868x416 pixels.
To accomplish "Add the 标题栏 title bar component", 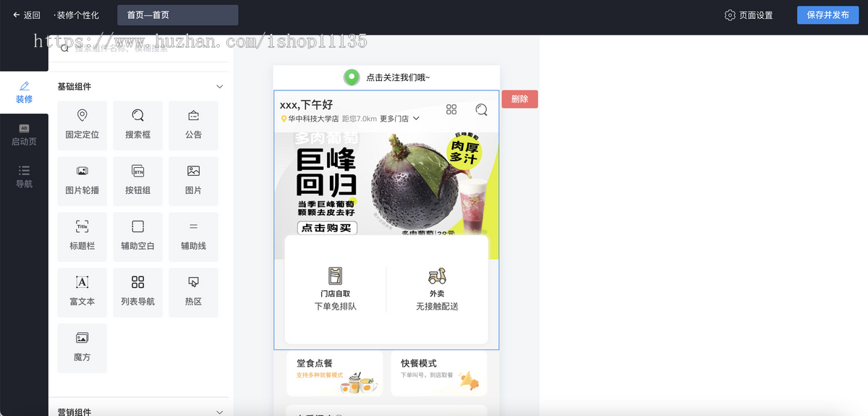I will coord(82,237).
